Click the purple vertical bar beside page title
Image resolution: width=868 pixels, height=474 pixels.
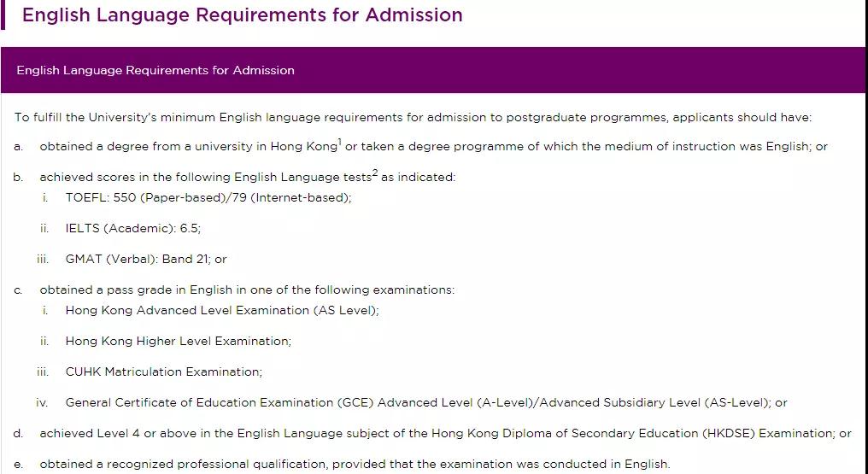pyautogui.click(x=3, y=15)
